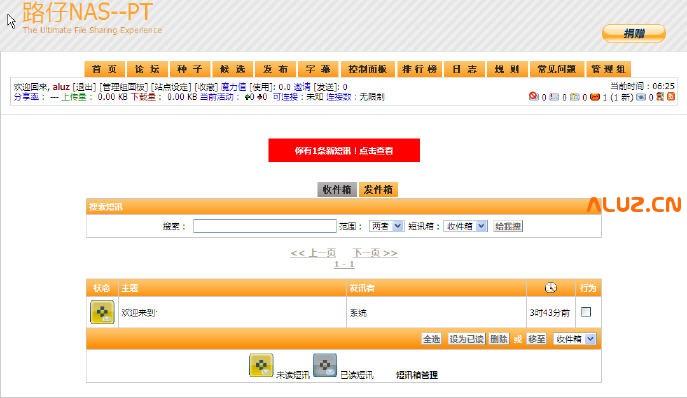Open the 候选 offers menu

233,69
